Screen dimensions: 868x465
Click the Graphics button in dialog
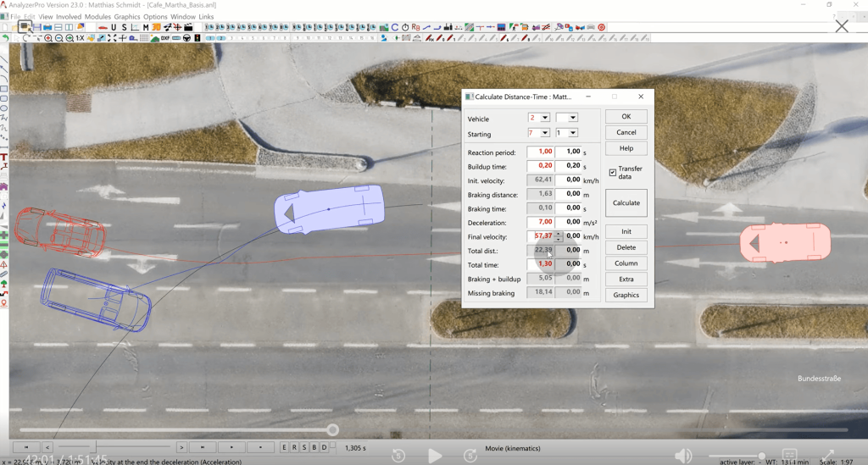626,295
